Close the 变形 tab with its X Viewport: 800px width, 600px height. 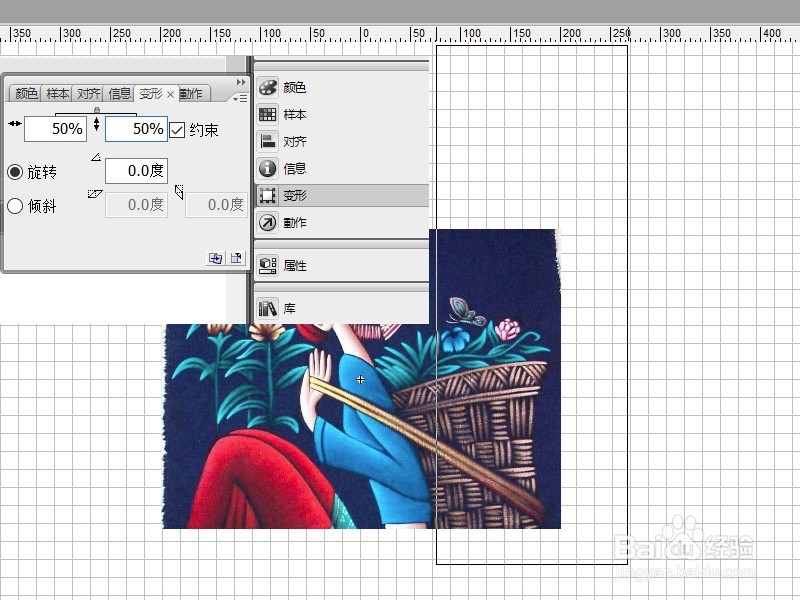pyautogui.click(x=170, y=94)
